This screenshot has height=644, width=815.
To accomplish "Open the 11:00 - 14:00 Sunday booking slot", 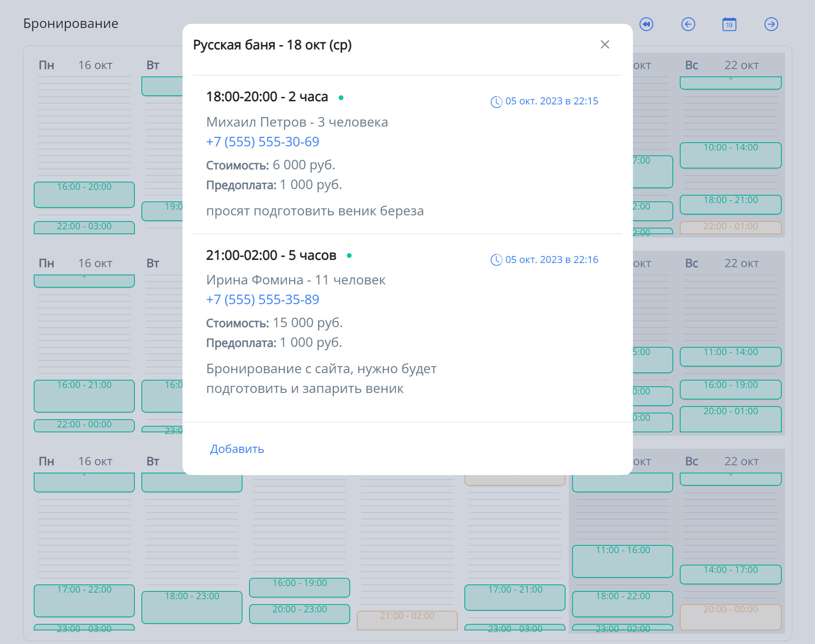I will click(x=731, y=357).
